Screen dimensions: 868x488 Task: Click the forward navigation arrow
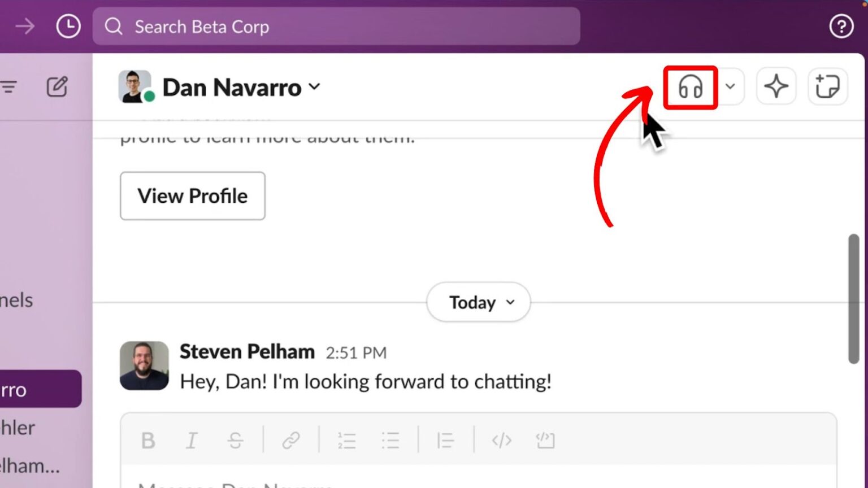25,26
